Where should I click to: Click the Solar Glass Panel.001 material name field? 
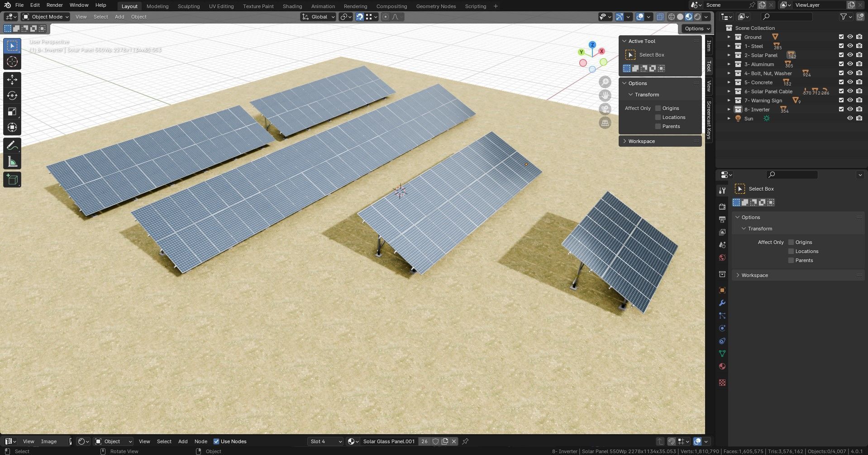click(389, 441)
